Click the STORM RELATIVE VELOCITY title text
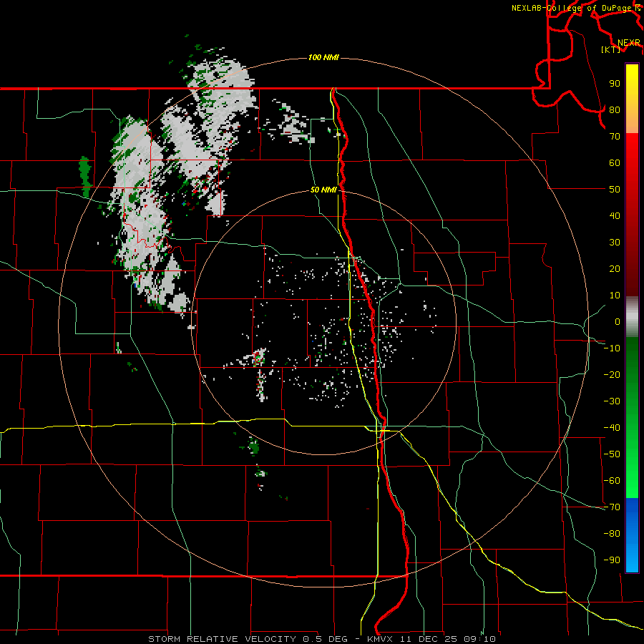Screen dimensions: 644x644 223,639
